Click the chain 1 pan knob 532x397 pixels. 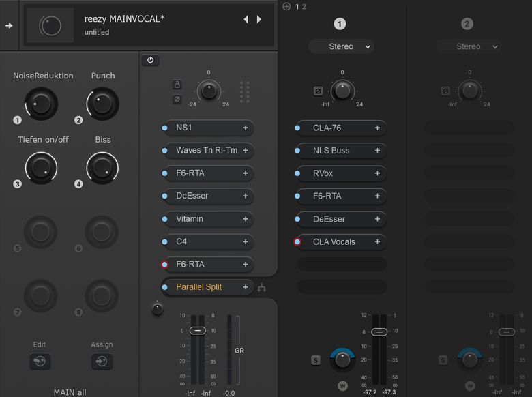pyautogui.click(x=342, y=359)
